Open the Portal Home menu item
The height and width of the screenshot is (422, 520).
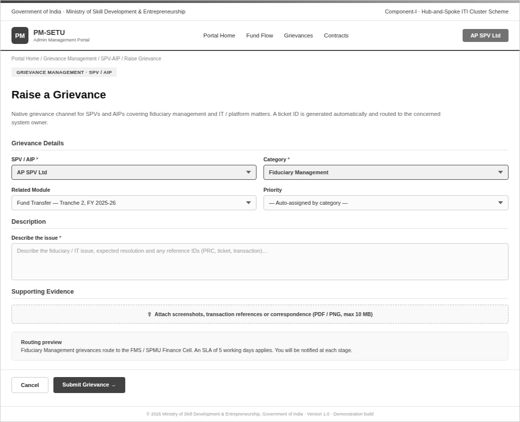pos(219,35)
